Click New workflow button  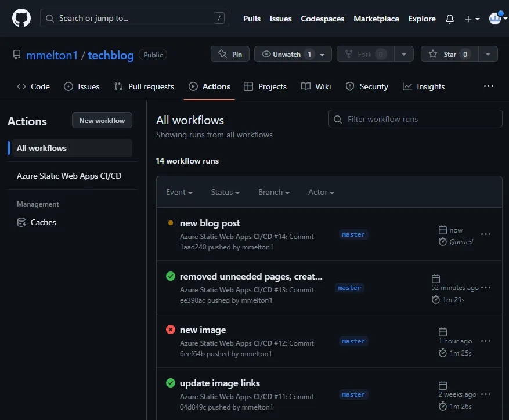102,121
